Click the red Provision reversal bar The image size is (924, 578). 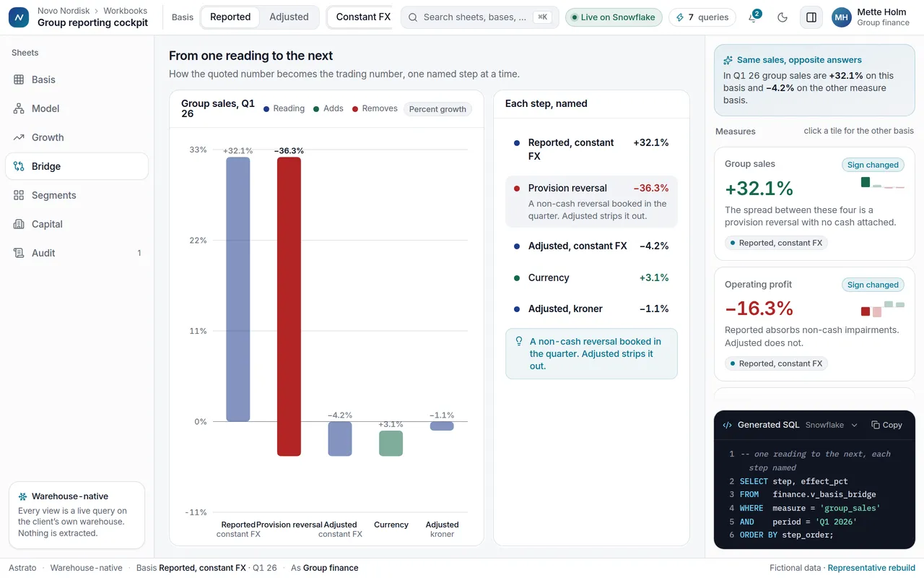click(289, 306)
